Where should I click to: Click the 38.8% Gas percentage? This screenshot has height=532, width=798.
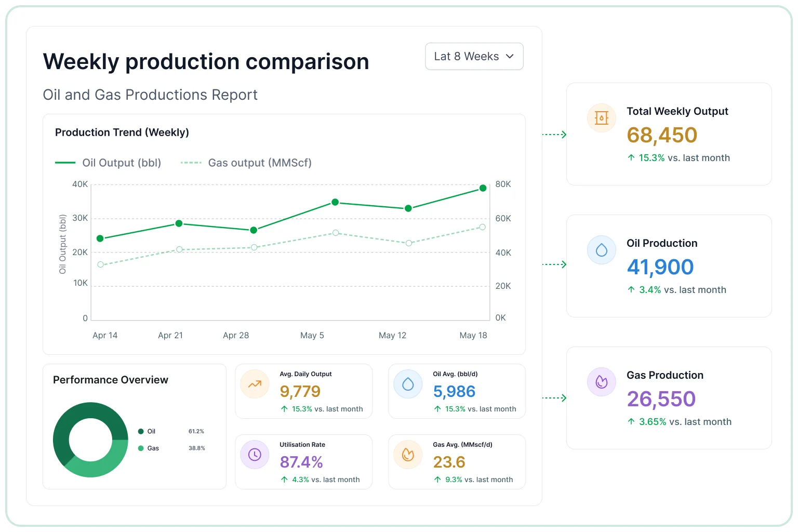tap(197, 448)
